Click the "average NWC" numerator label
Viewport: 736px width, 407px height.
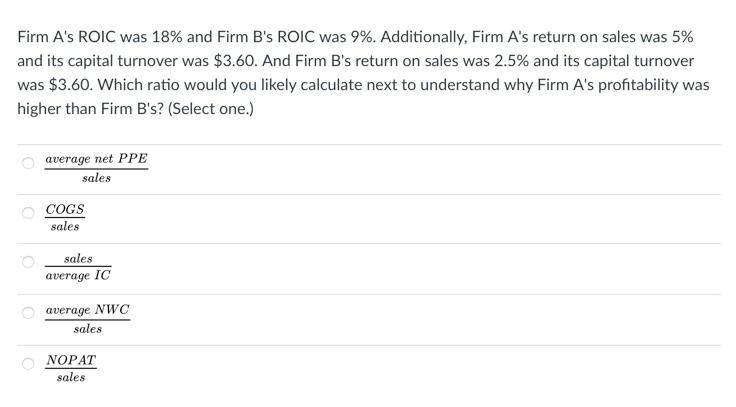click(x=87, y=310)
